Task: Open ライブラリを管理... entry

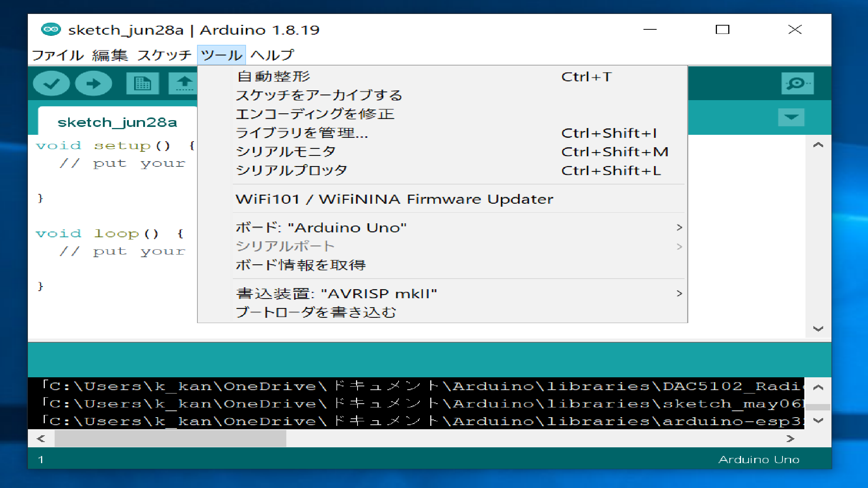Action: 442,133
